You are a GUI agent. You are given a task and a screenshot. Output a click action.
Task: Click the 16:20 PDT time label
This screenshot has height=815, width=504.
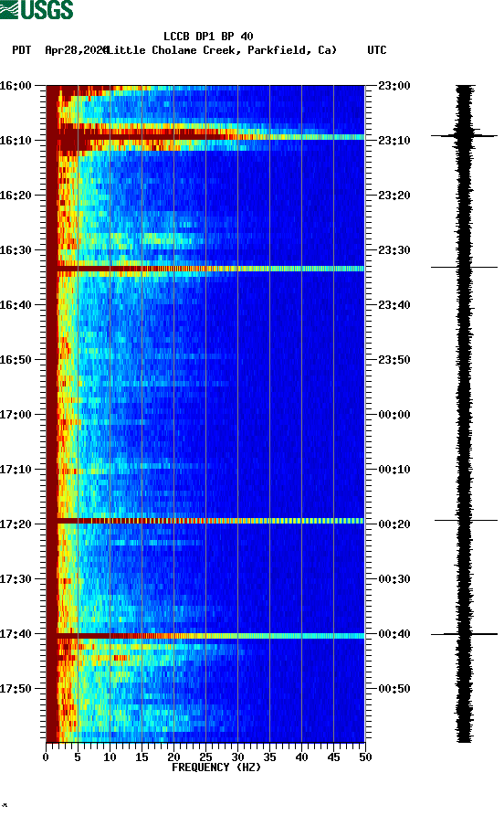click(16, 196)
